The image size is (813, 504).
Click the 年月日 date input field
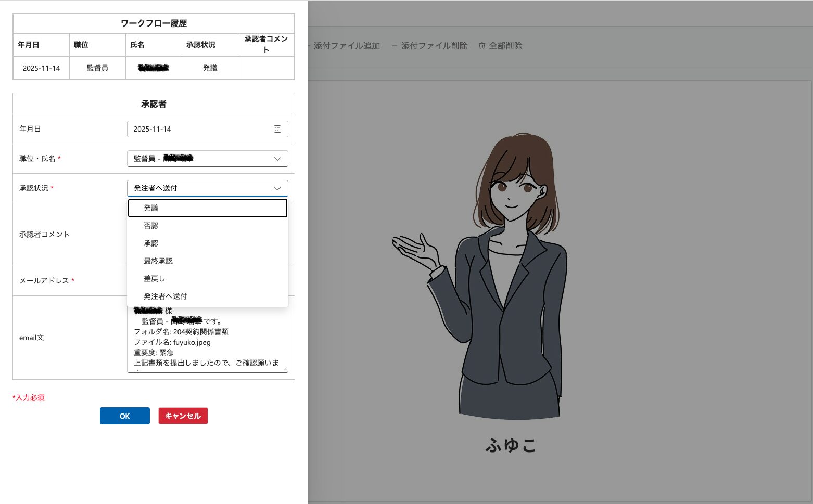coord(200,129)
